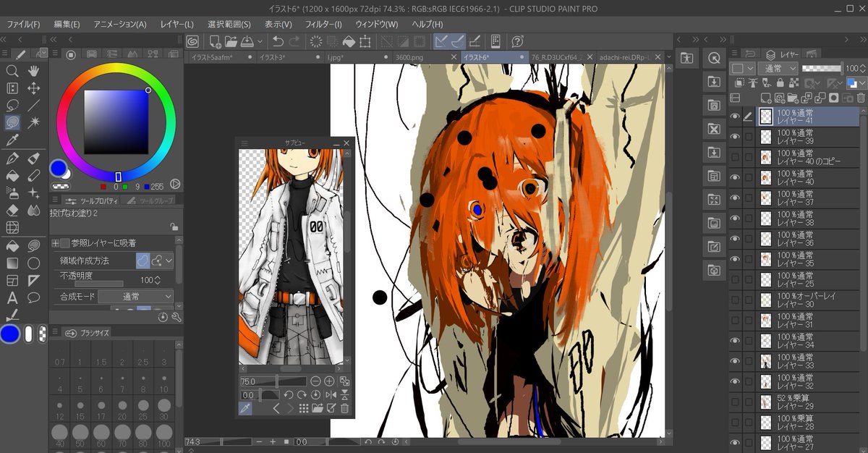The image size is (868, 453).
Task: Expand 参照レイヤーに吸着 plus expander
Action: click(55, 242)
